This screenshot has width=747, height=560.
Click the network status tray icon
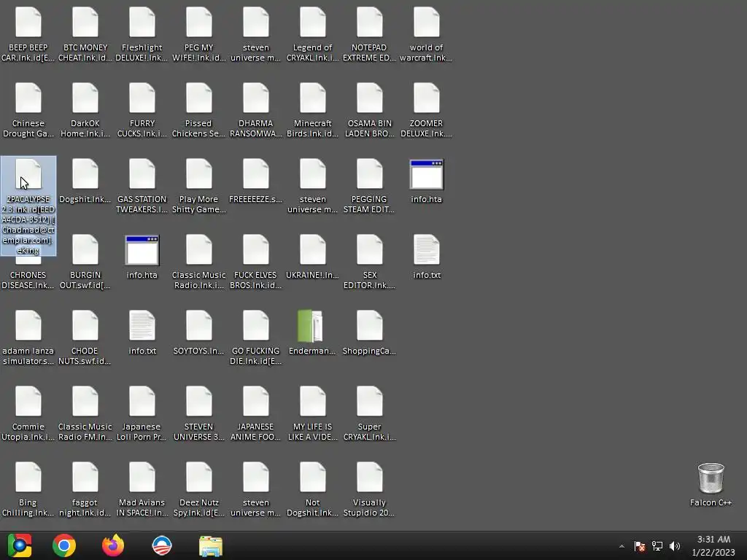tap(657, 546)
